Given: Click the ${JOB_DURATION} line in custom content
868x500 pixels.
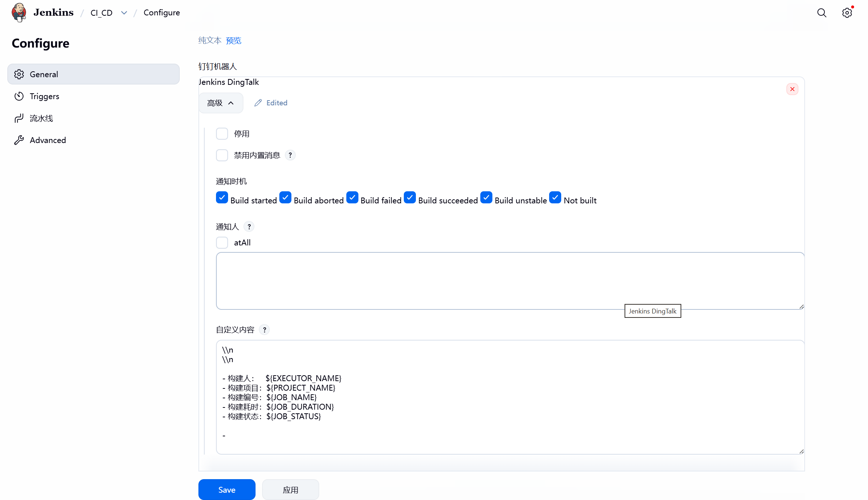Looking at the screenshot, I should 278,407.
